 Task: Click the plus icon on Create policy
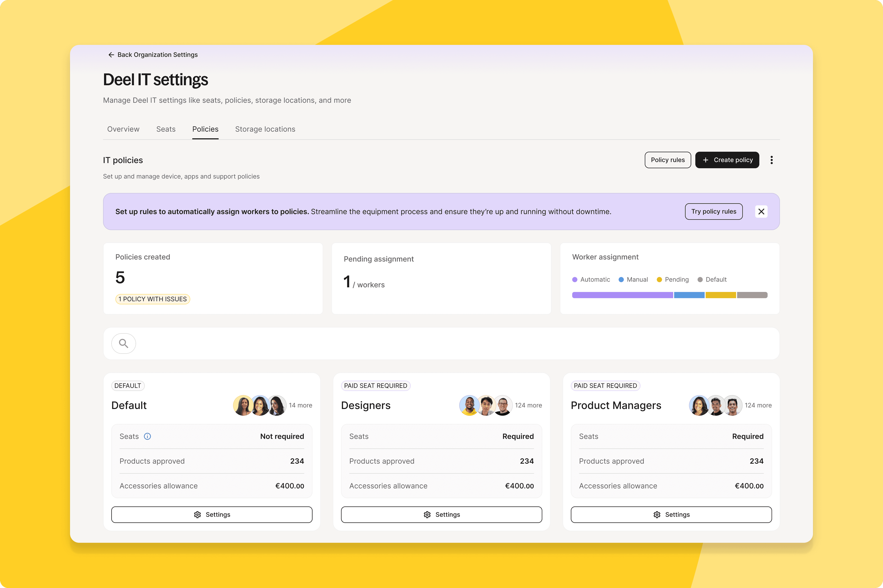coord(705,160)
